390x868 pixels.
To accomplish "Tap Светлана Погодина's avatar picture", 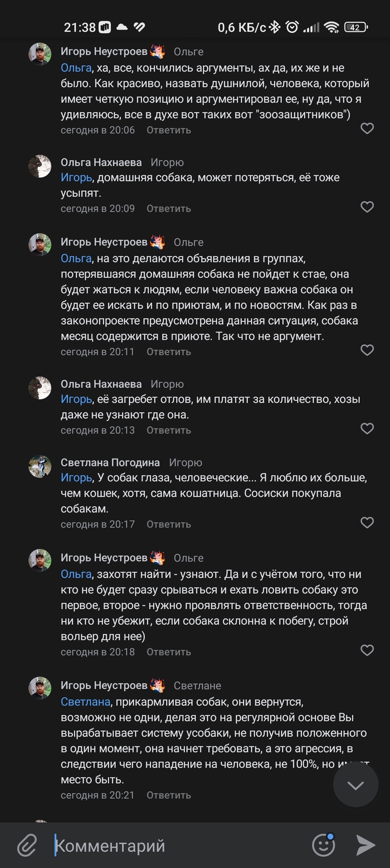I will coord(40,466).
